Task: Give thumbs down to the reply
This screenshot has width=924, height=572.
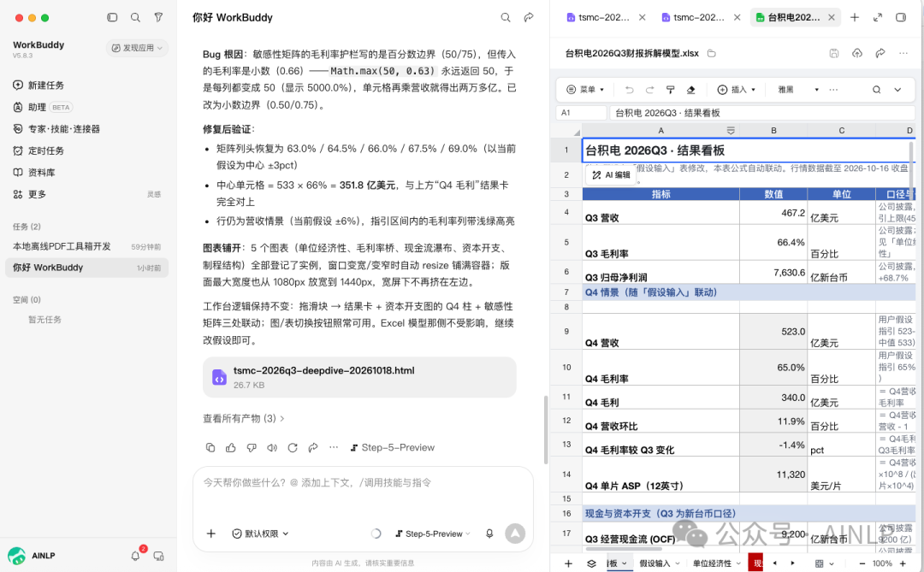Action: point(252,448)
